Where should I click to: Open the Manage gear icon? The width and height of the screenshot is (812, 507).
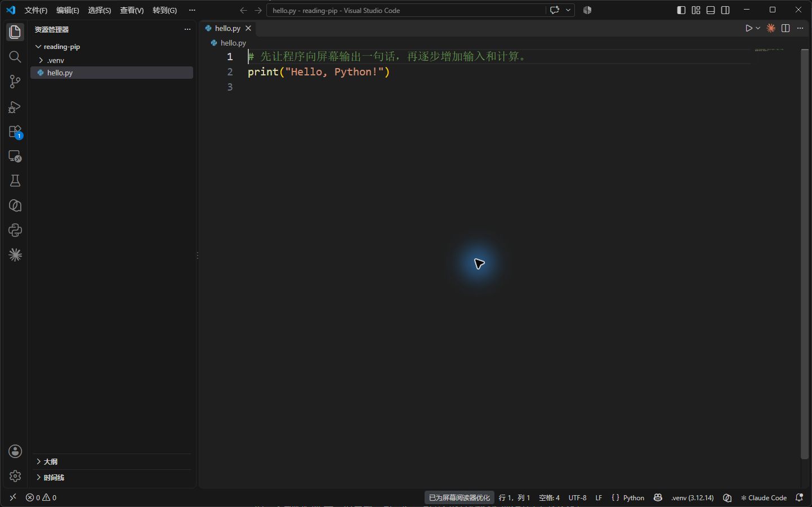[15, 476]
